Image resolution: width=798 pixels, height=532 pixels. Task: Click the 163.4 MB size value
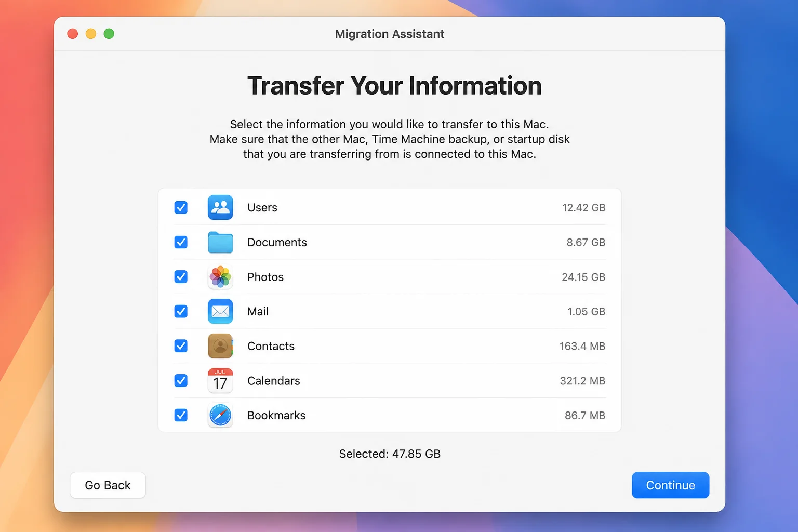[582, 346]
